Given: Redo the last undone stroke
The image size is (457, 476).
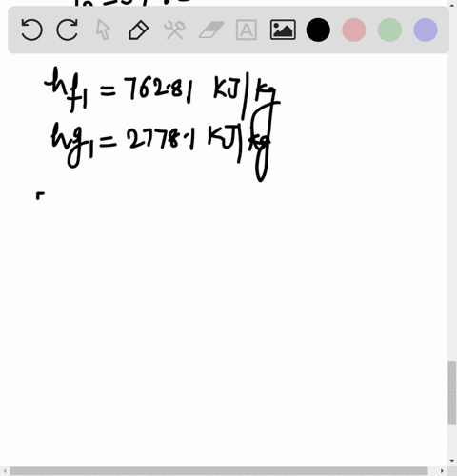Looking at the screenshot, I should [68, 30].
